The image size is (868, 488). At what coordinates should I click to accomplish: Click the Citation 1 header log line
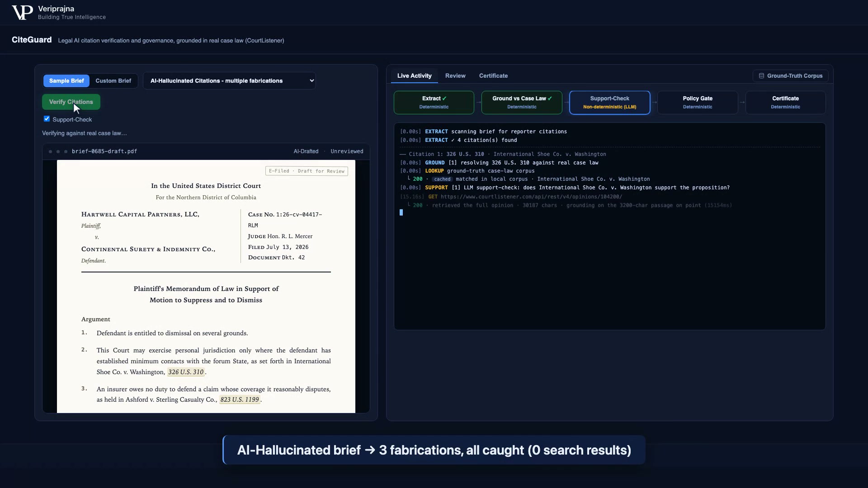503,155
